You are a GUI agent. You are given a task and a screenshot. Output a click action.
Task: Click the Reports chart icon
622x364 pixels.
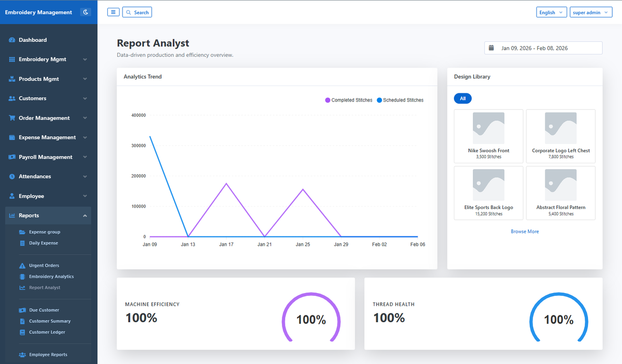click(12, 215)
